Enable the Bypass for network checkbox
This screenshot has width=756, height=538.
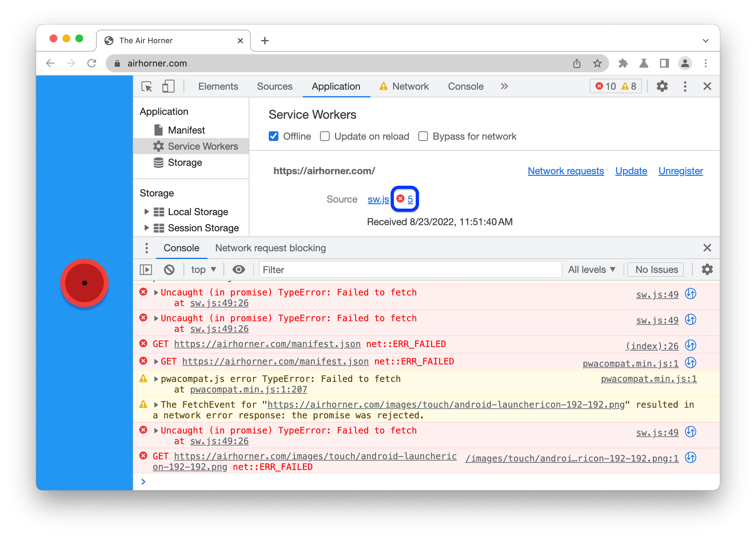[422, 136]
